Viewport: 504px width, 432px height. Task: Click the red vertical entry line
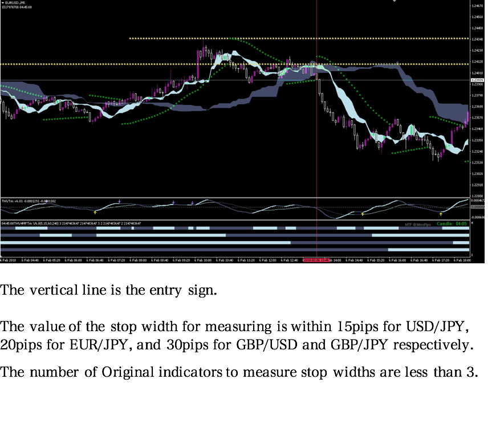317,128
